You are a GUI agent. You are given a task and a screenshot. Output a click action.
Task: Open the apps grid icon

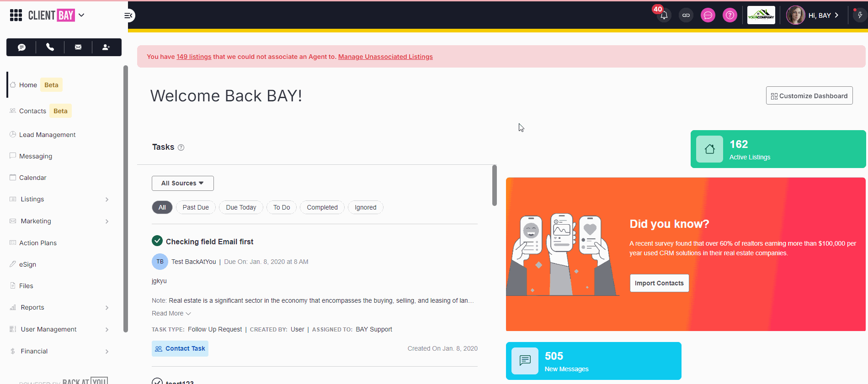pyautogui.click(x=16, y=15)
